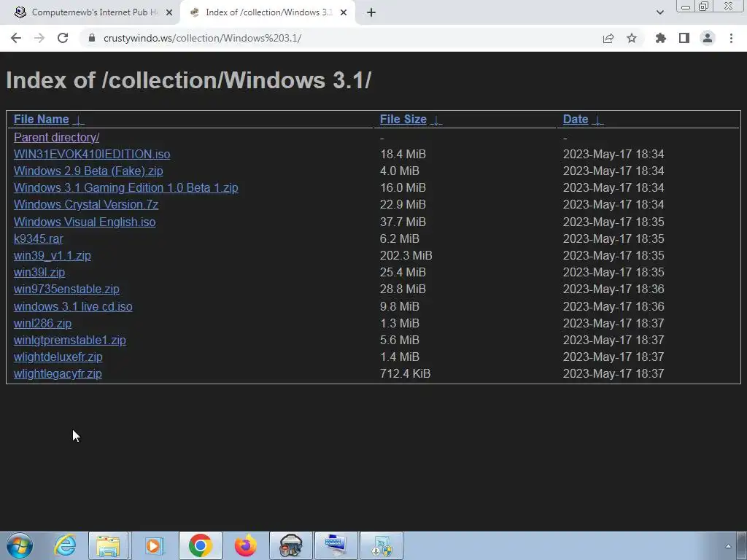747x560 pixels.
Task: Download winl286.zip
Action: [42, 323]
